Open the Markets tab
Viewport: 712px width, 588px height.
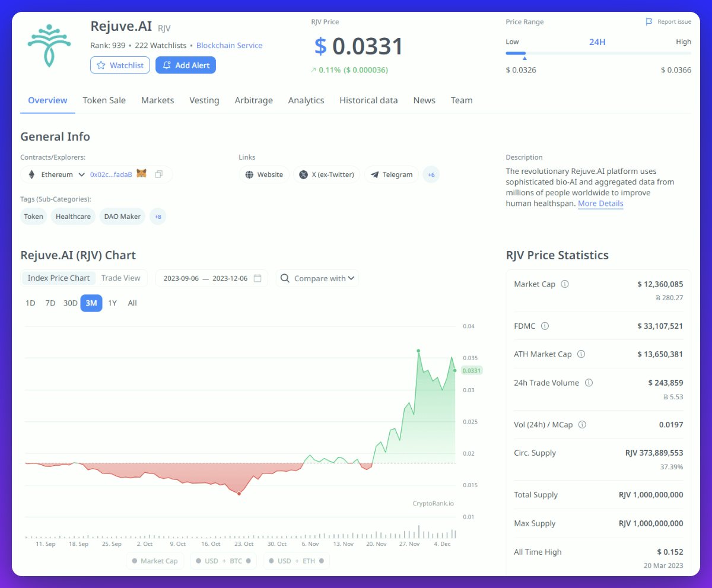point(158,100)
